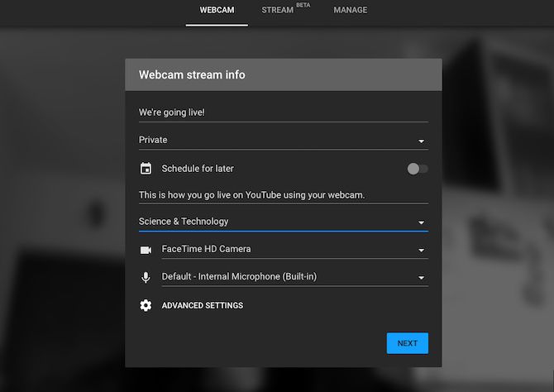The image size is (554, 392).
Task: Open the Internal Microphone dropdown
Action: [x=294, y=277]
